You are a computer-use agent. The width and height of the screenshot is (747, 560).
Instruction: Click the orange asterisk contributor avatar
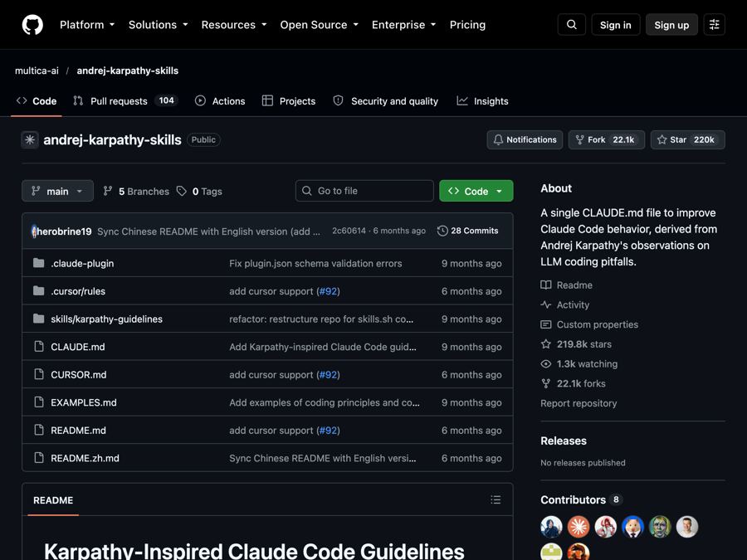tap(579, 527)
